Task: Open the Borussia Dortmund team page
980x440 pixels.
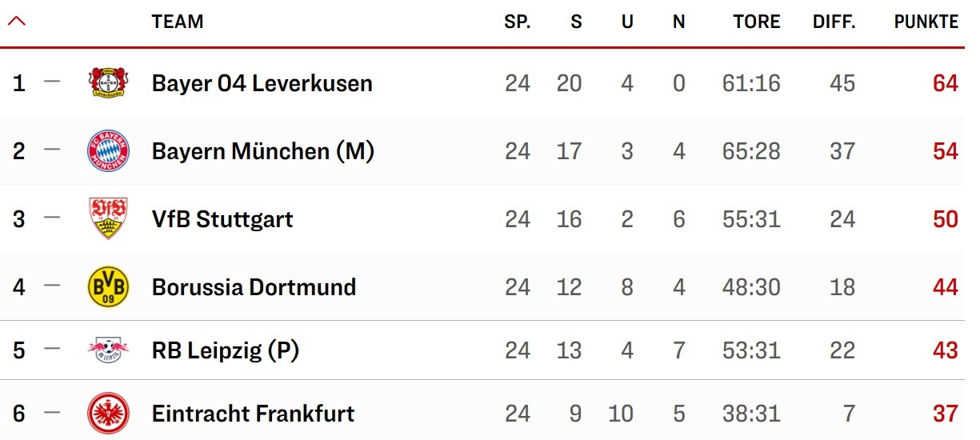Action: (254, 287)
